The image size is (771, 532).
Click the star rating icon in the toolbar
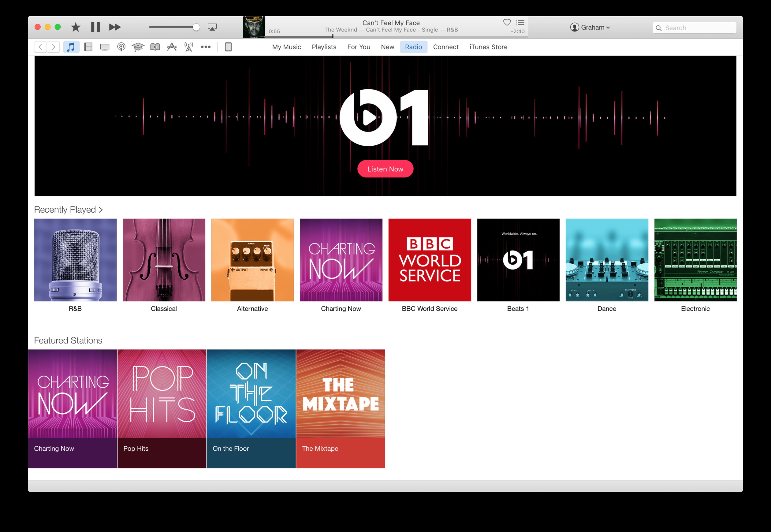coord(76,27)
